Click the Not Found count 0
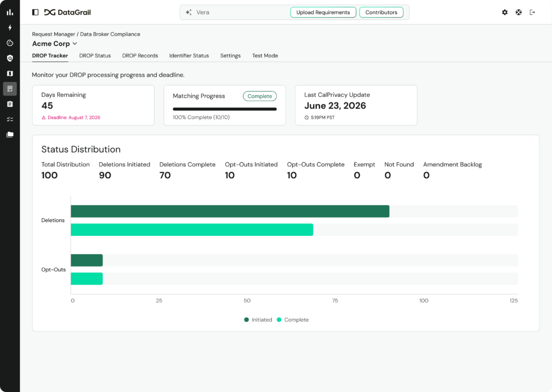This screenshot has height=392, width=552. (388, 175)
